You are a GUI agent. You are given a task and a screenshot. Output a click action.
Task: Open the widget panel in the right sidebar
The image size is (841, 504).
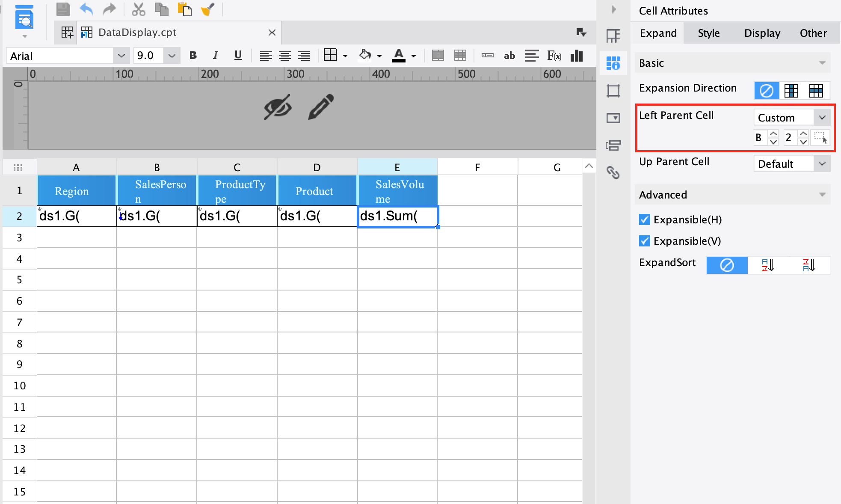614,118
